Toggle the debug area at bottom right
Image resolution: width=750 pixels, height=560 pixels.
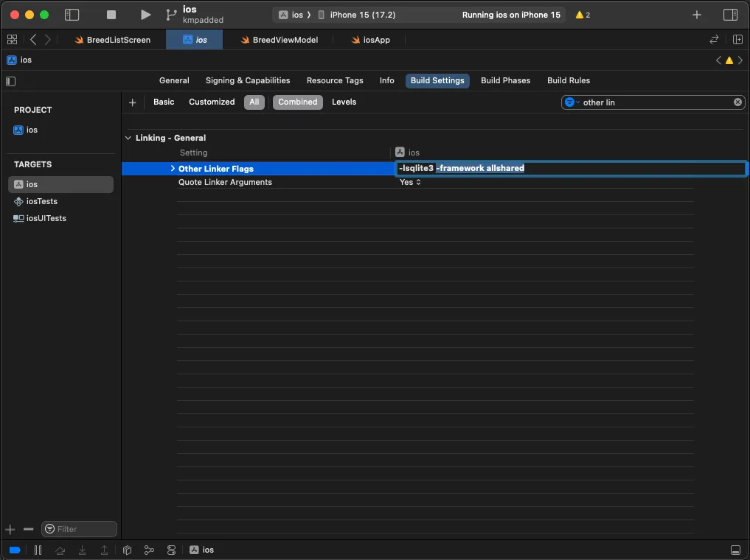click(736, 550)
